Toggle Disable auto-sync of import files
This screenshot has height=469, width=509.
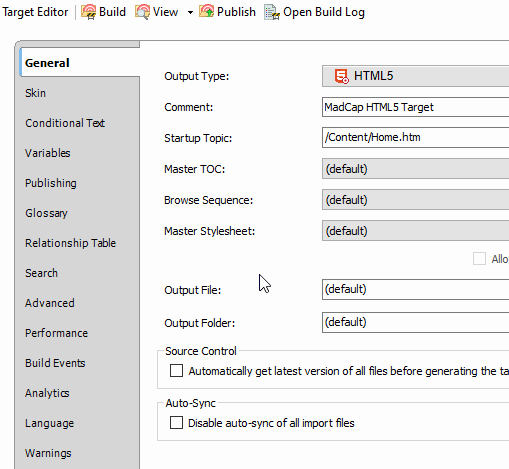click(176, 422)
